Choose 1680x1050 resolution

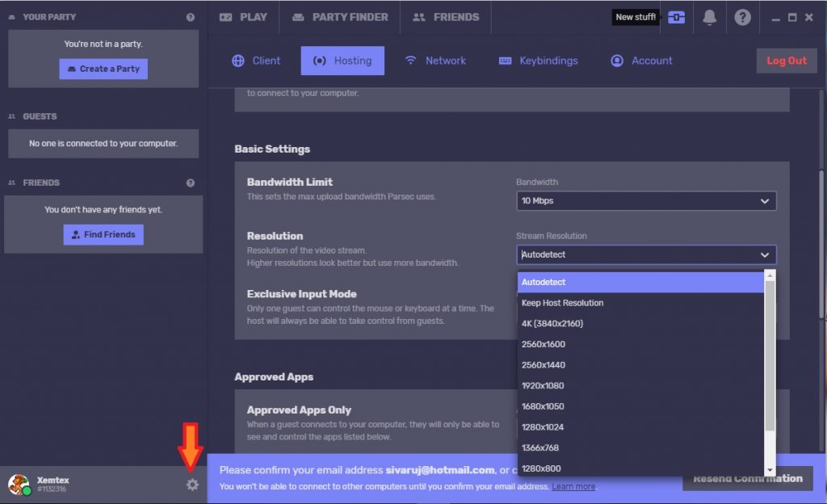pyautogui.click(x=640, y=406)
